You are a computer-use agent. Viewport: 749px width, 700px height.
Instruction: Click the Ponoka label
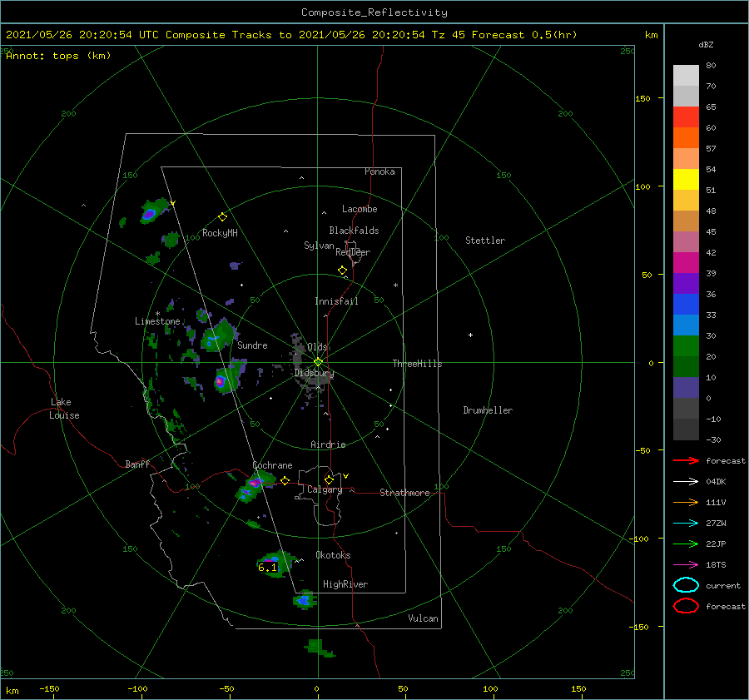click(379, 171)
